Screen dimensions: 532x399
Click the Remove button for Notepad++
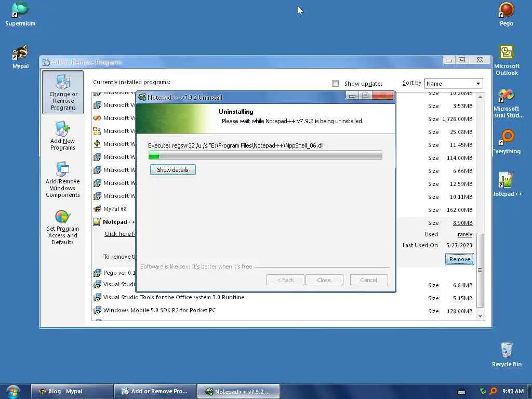click(x=460, y=259)
